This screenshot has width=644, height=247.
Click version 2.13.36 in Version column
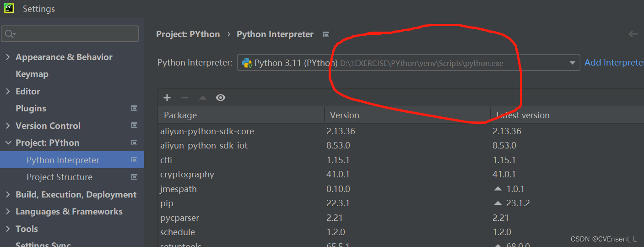tap(341, 131)
